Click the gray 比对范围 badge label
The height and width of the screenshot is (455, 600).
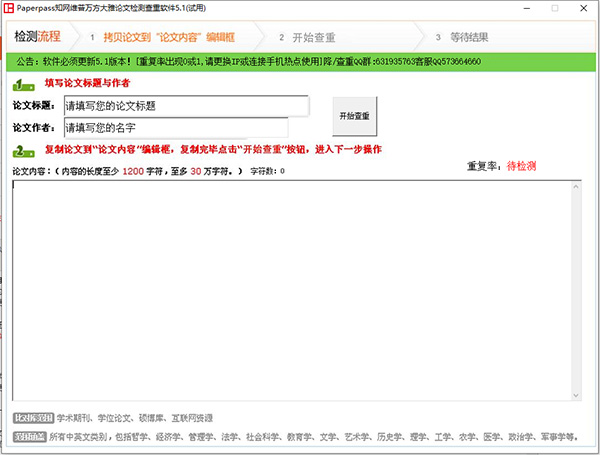(33, 418)
